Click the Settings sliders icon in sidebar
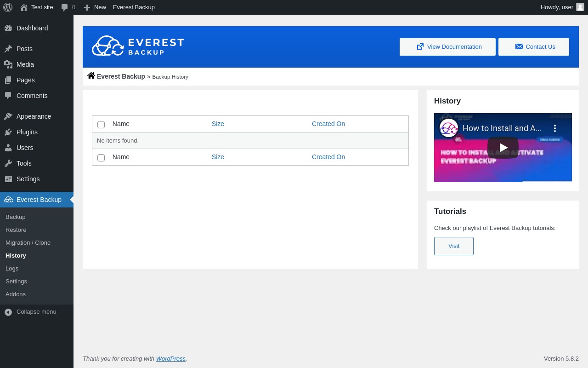 8,179
